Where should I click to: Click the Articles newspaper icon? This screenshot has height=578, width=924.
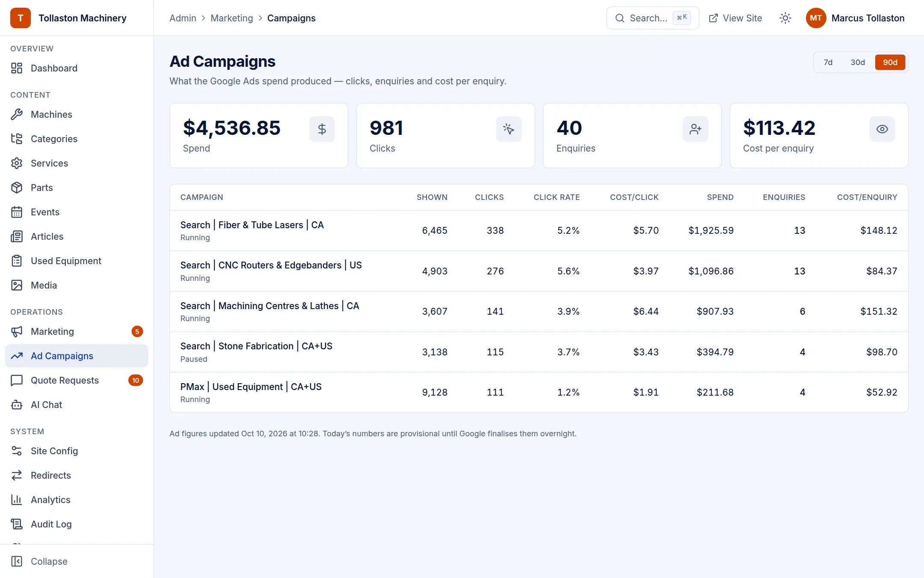tap(17, 236)
